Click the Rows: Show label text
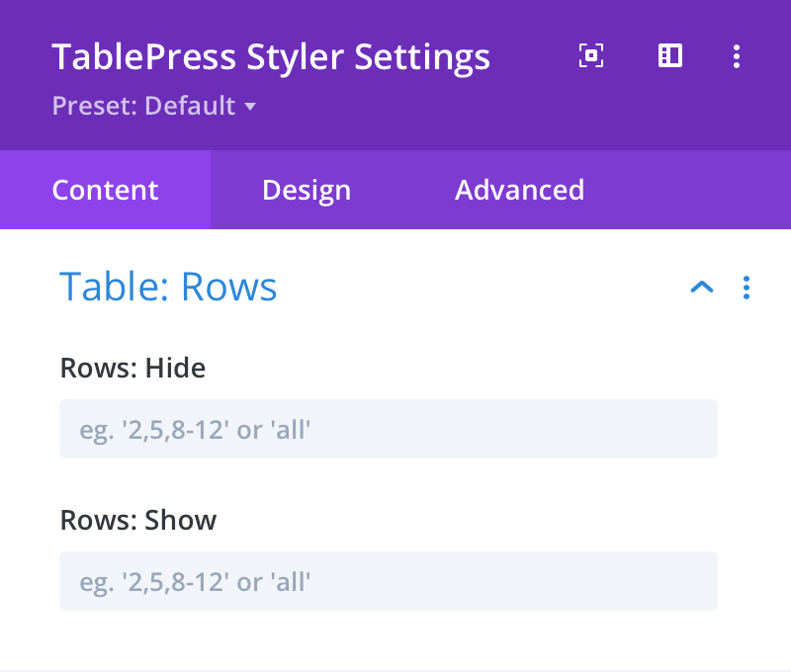Viewport: 791px width, 672px height. [137, 520]
